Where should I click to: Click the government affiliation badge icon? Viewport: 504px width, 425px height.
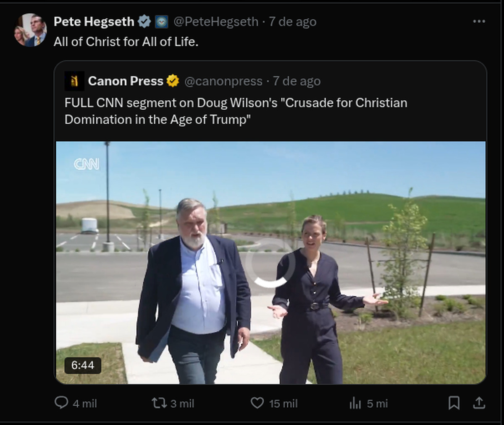tap(161, 22)
